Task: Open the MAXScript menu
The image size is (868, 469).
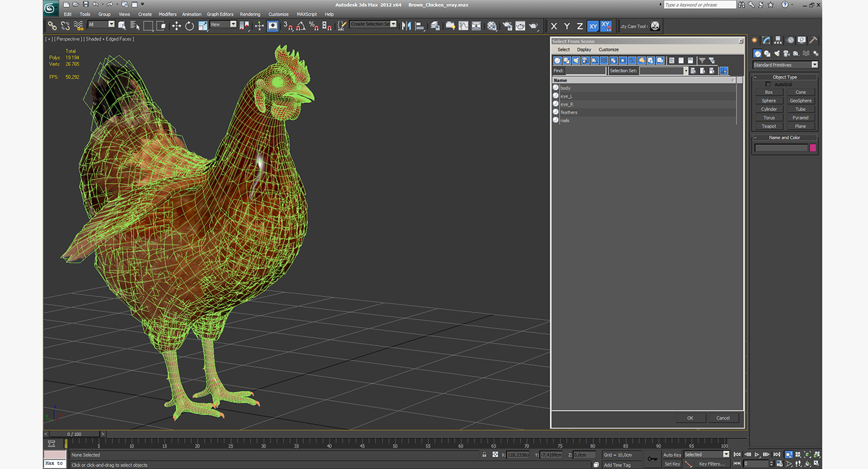Action: click(307, 14)
